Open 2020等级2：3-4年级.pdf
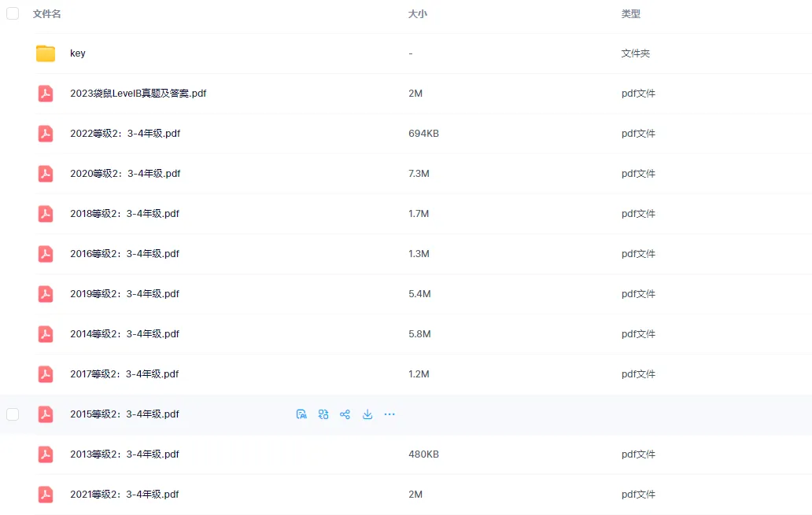 click(125, 174)
